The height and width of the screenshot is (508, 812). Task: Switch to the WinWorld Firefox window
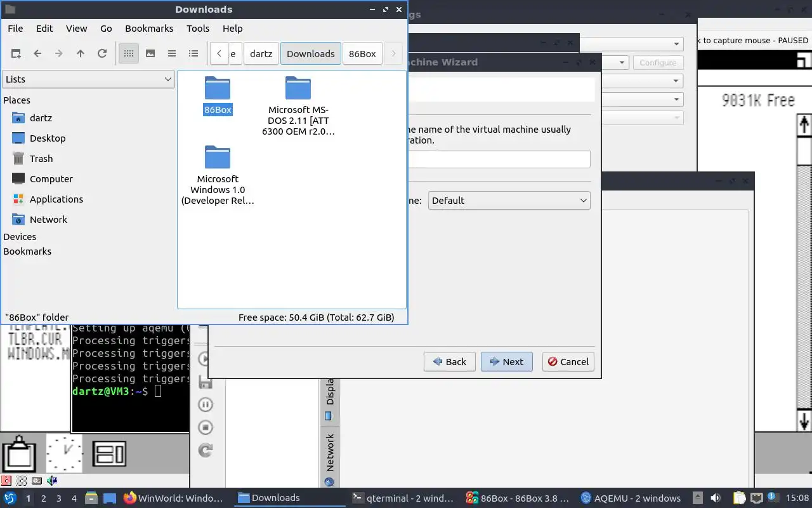click(x=173, y=498)
